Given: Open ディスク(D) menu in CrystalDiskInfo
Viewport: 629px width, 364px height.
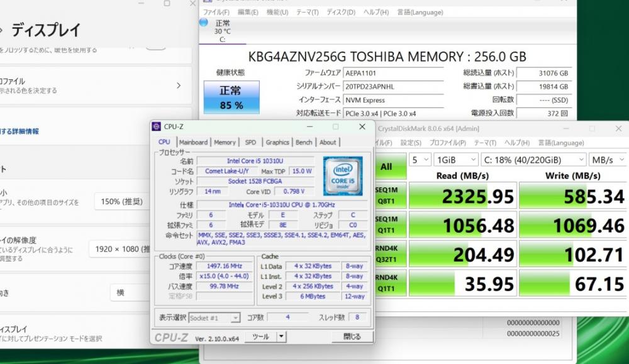Looking at the screenshot, I should click(x=340, y=13).
